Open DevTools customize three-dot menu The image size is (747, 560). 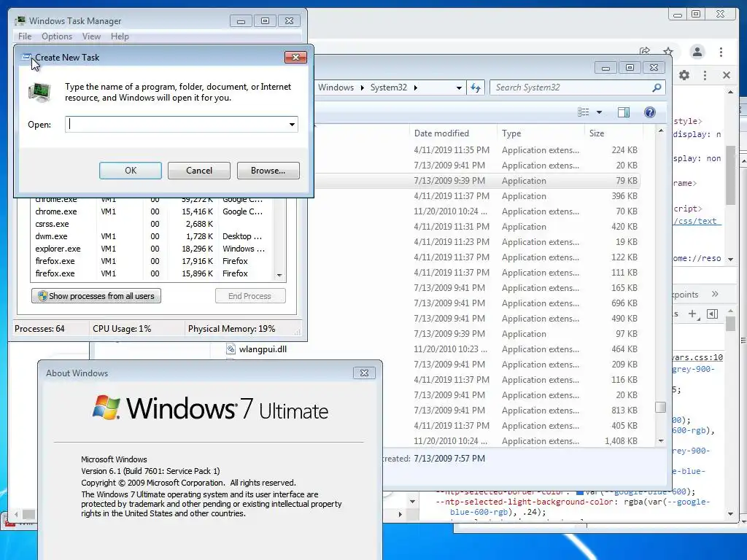click(x=705, y=75)
